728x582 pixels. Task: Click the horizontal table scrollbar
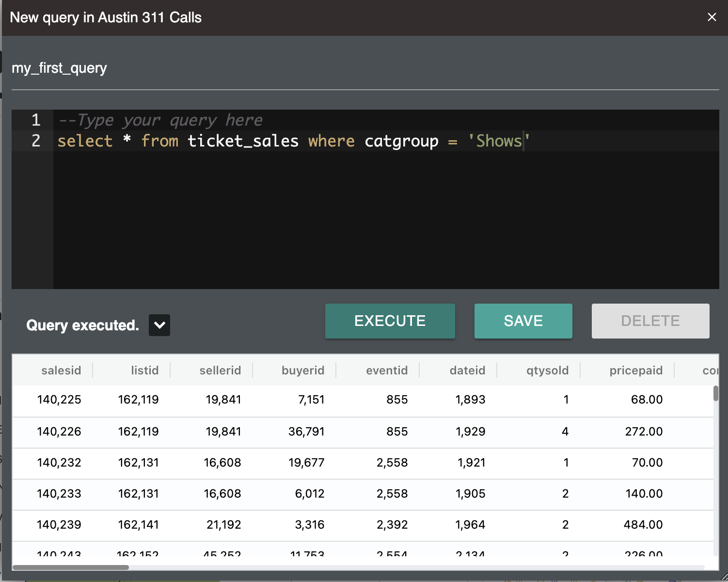coord(70,567)
